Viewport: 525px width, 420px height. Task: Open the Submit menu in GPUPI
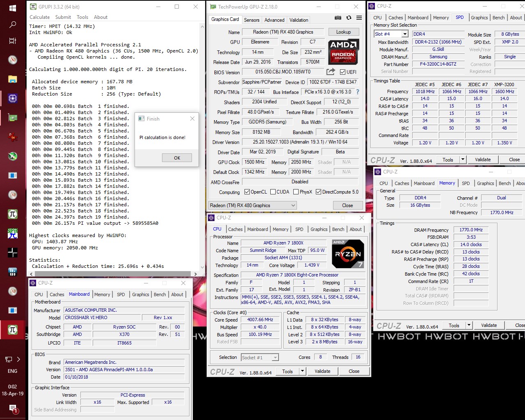tap(63, 17)
